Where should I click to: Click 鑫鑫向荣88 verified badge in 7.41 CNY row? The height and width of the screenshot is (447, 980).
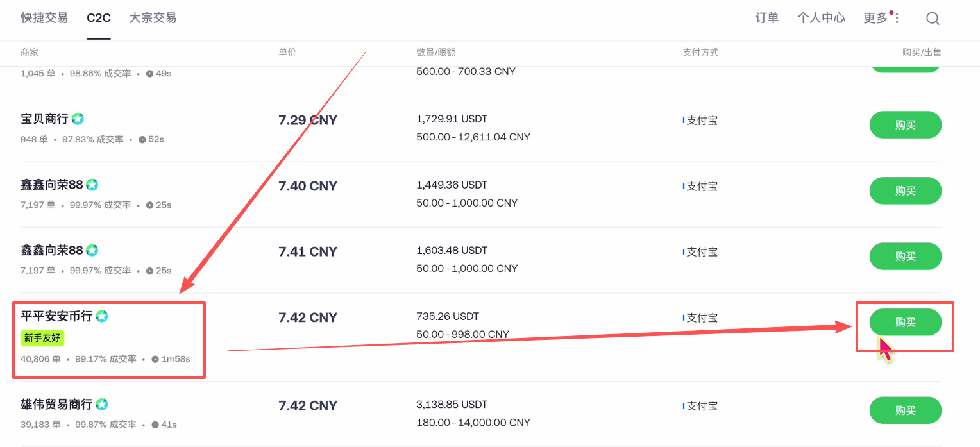[92, 250]
